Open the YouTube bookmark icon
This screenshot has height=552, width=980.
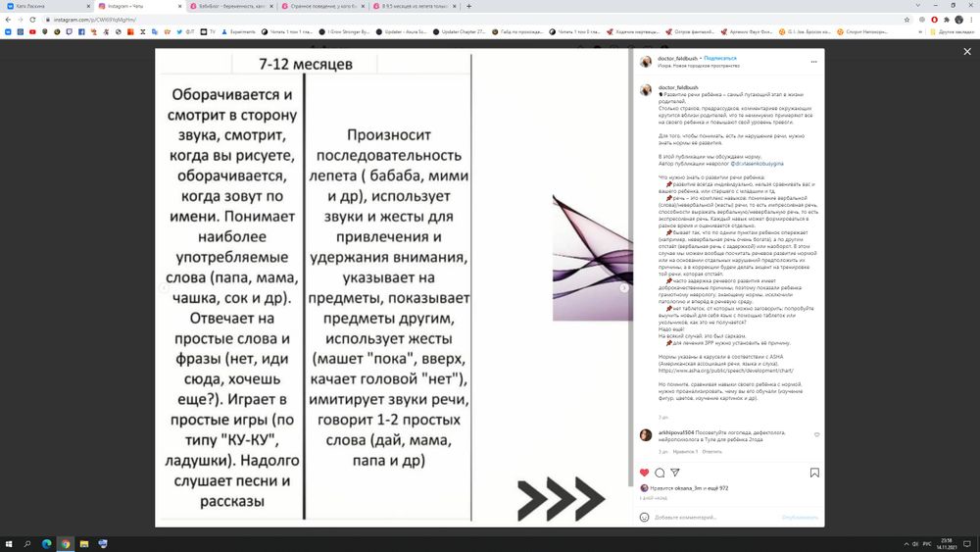click(32, 31)
